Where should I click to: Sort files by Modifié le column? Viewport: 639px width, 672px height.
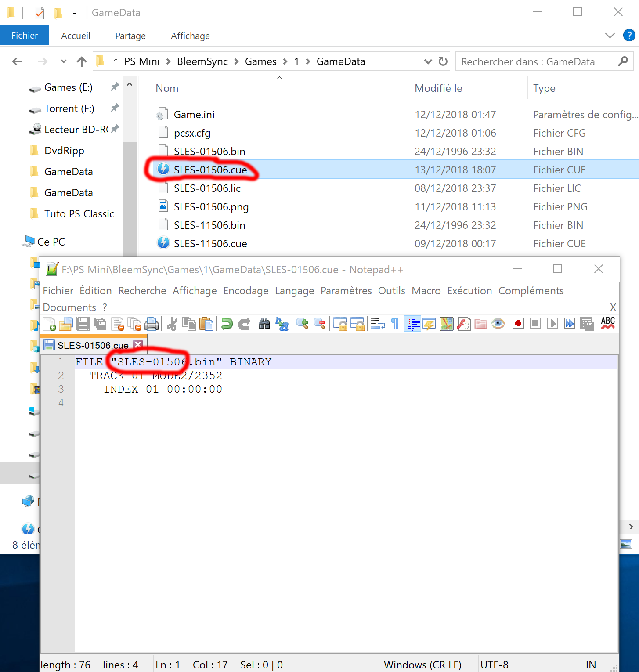click(x=438, y=88)
